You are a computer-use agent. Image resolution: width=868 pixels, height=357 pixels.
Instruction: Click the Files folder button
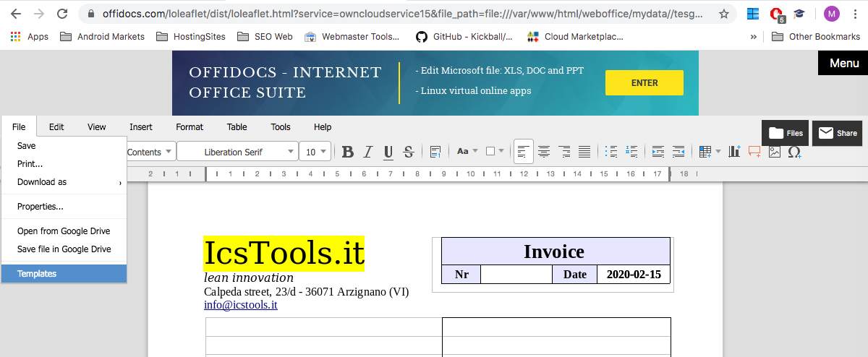coord(785,133)
